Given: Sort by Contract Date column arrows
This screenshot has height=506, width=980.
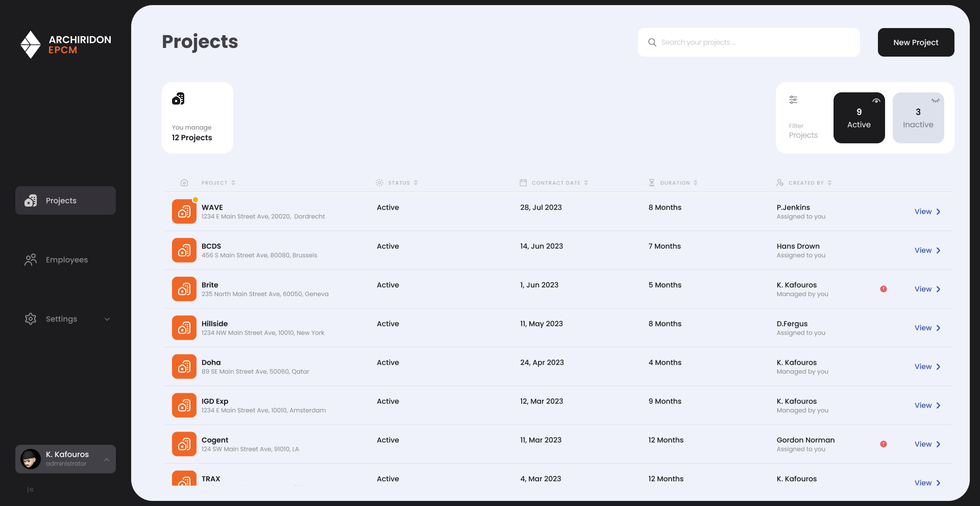Looking at the screenshot, I should click(586, 183).
